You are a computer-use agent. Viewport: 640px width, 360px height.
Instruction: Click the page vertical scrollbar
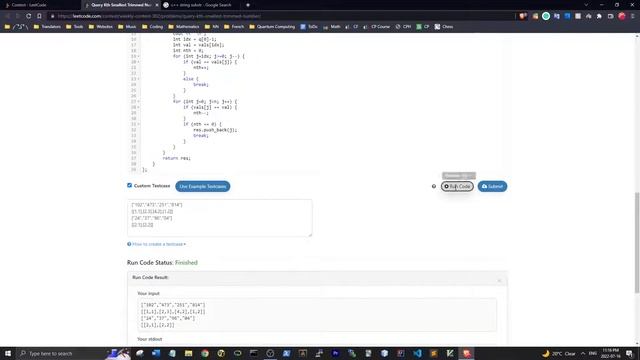click(x=637, y=243)
